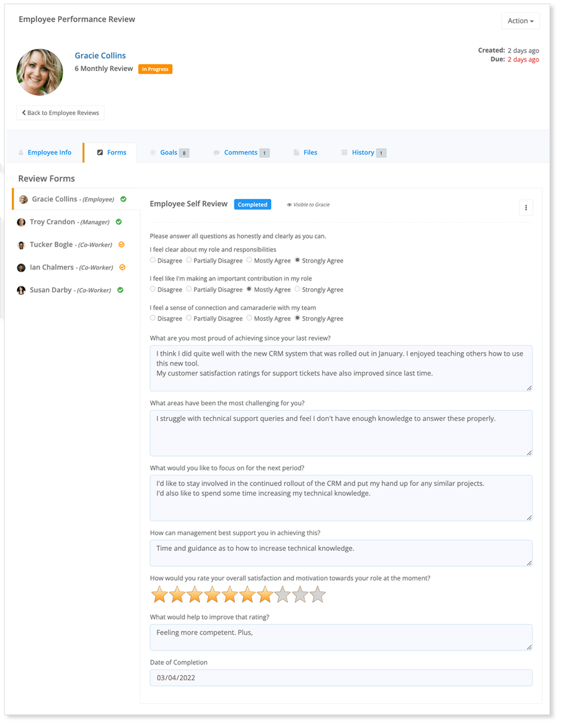Open the three-dot menu on Employee Self Review
The width and height of the screenshot is (561, 728).
pyautogui.click(x=526, y=207)
